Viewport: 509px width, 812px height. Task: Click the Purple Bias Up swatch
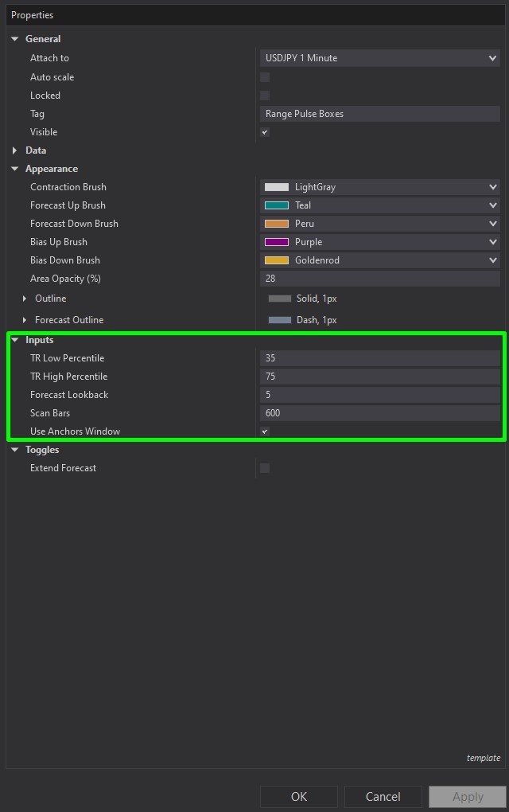(x=277, y=242)
